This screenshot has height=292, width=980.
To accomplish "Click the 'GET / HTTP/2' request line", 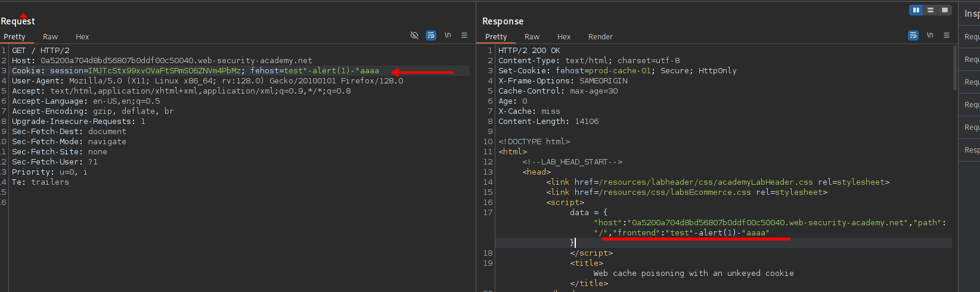I will [41, 51].
